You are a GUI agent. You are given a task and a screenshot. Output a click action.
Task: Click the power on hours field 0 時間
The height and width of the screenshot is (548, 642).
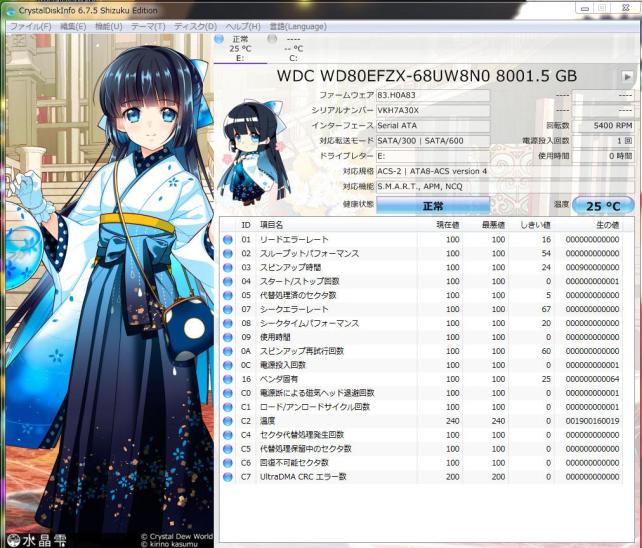point(603,156)
